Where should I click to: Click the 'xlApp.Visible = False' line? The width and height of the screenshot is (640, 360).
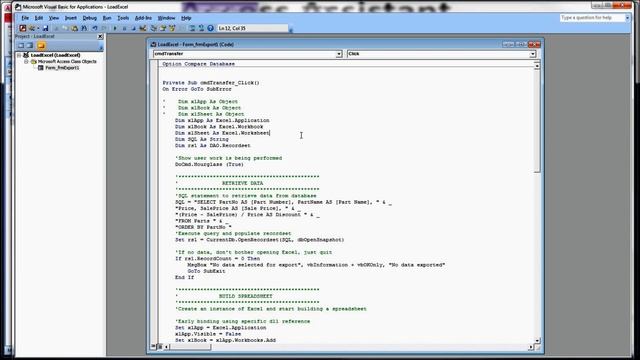208,334
